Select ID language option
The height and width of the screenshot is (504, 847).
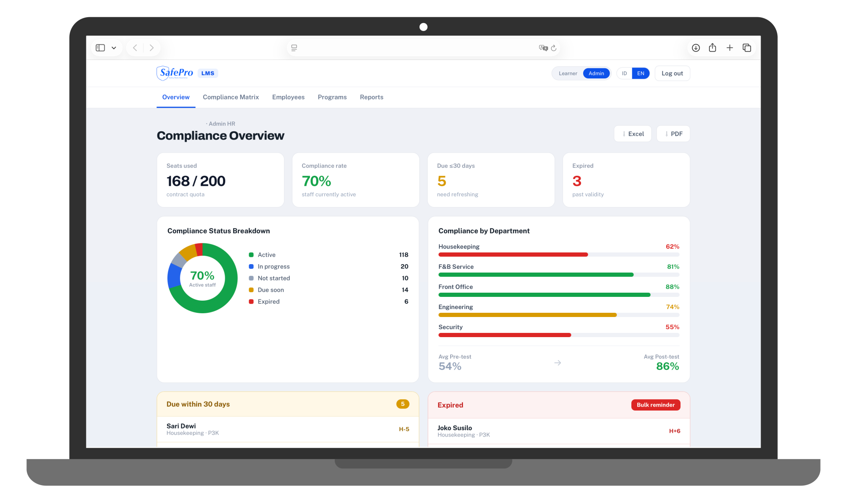(624, 73)
